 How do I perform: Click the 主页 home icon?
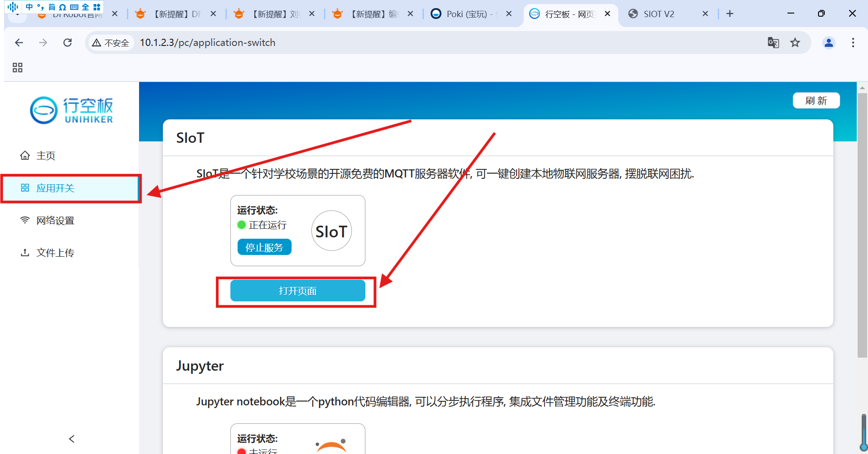[x=25, y=155]
